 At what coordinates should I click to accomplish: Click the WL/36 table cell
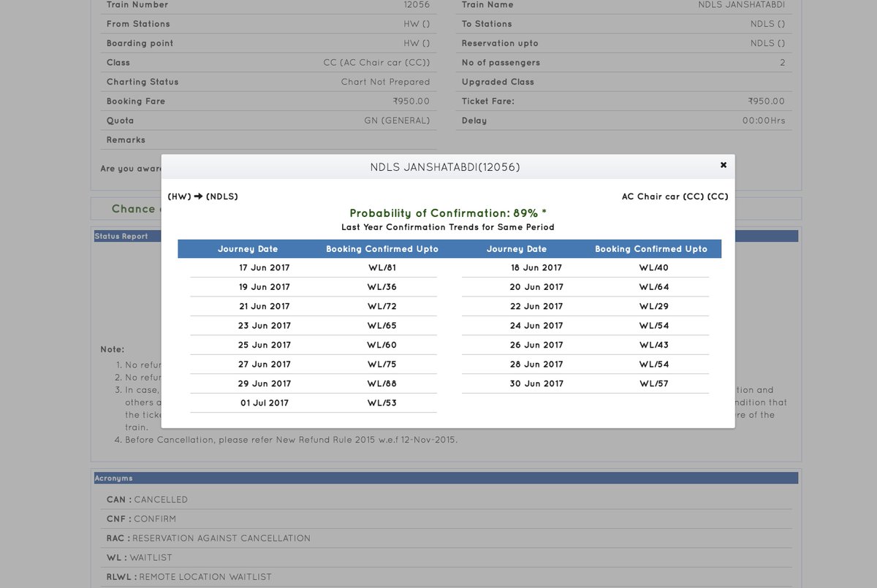click(382, 287)
